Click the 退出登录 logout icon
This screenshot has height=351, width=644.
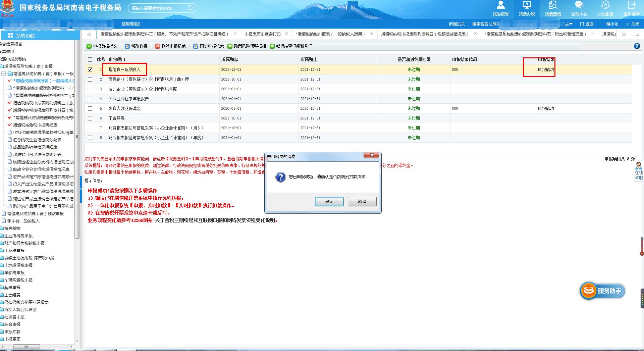tap(632, 8)
